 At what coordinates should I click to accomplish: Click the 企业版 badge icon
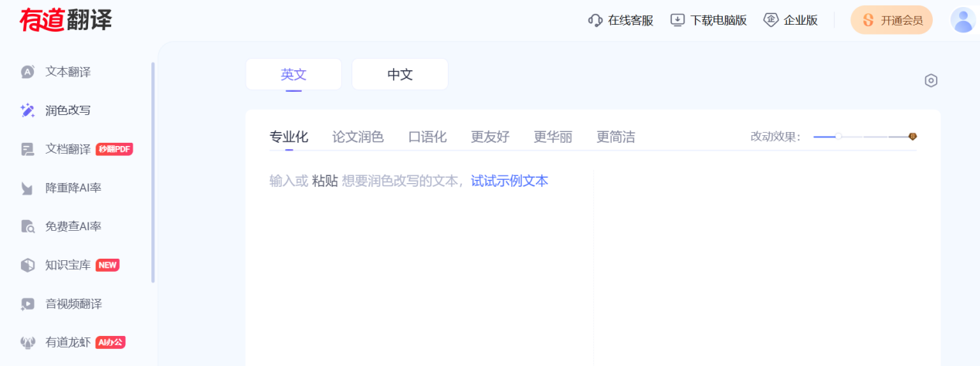tap(771, 20)
